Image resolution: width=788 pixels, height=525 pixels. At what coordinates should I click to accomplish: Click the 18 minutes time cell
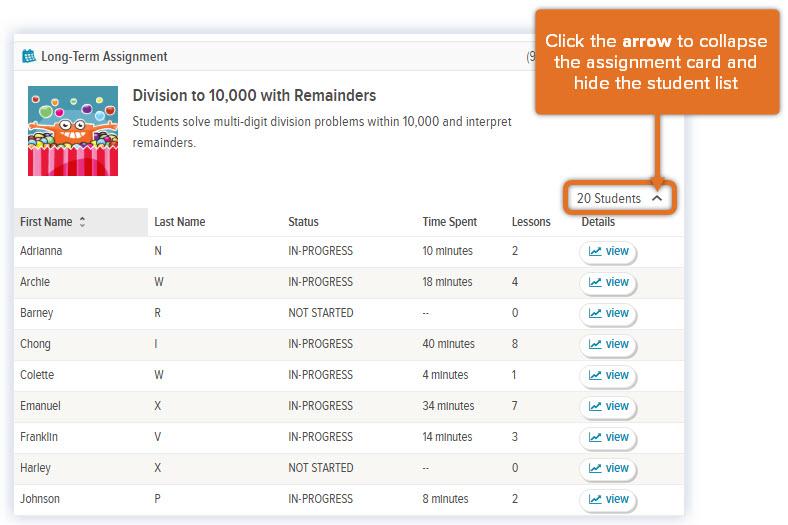tap(447, 282)
